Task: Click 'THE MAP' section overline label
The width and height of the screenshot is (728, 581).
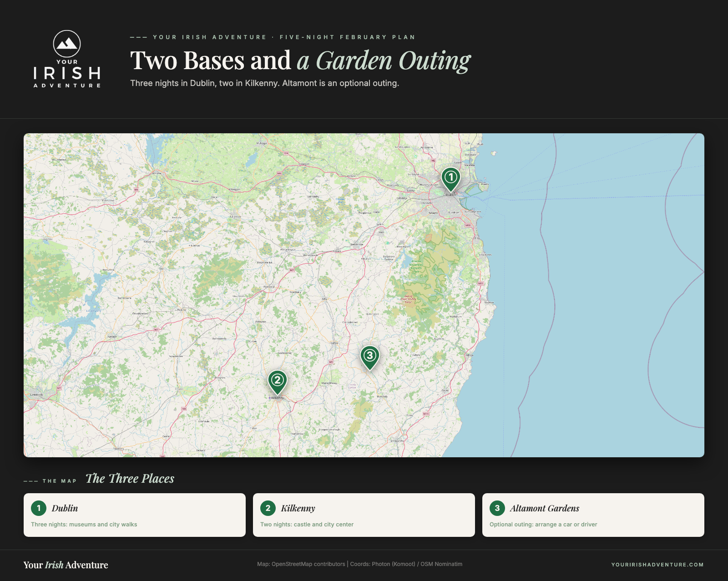Action: click(60, 481)
